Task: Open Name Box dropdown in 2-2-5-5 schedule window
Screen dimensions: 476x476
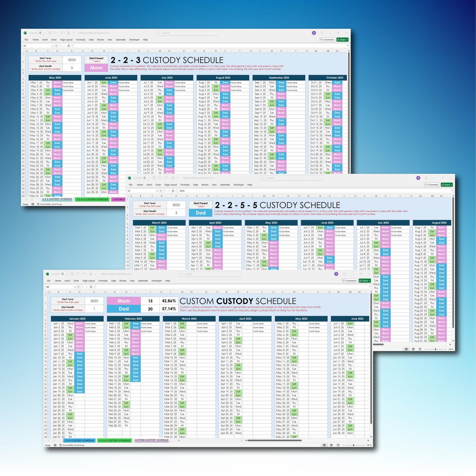Action: point(157,191)
